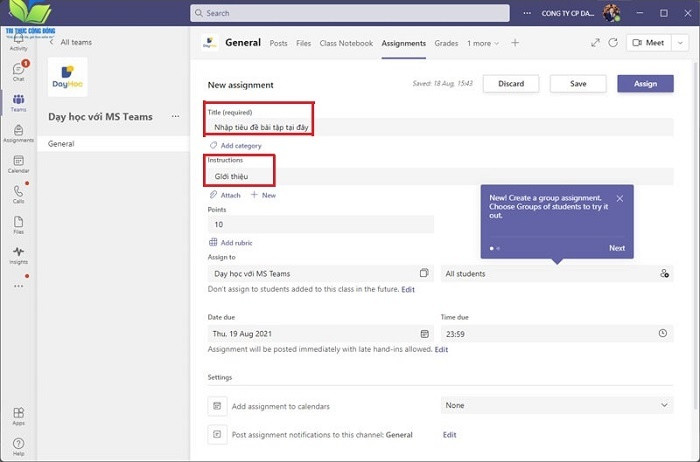700x462 pixels.
Task: Click the Points field showing 10
Action: pos(321,224)
